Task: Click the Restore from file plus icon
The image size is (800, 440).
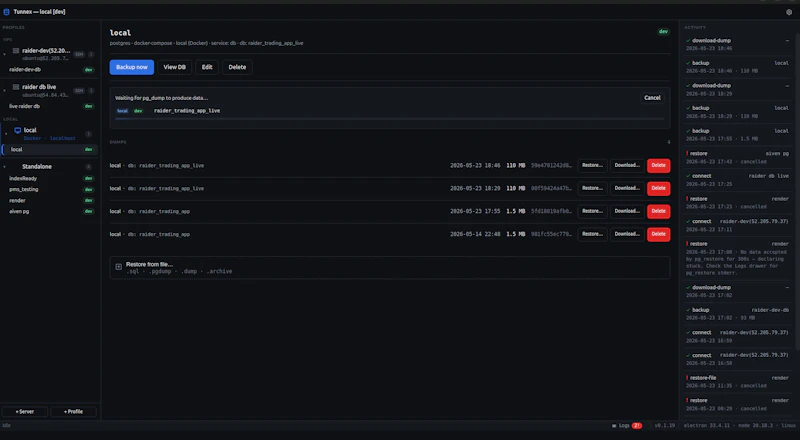Action: (x=118, y=267)
